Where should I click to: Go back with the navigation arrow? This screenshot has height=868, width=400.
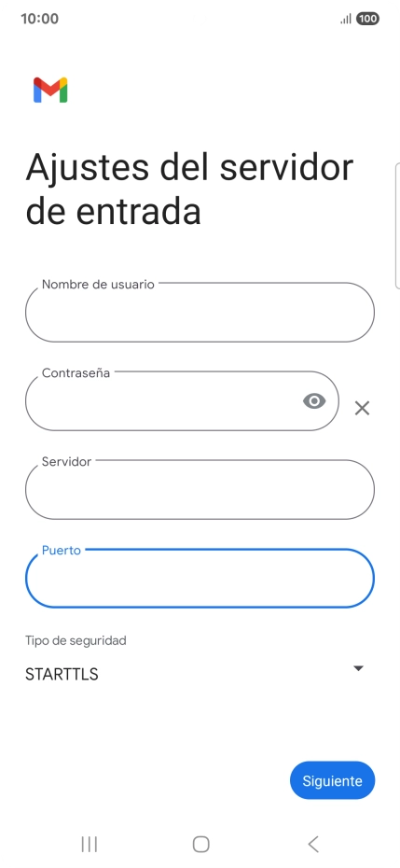[x=313, y=844]
